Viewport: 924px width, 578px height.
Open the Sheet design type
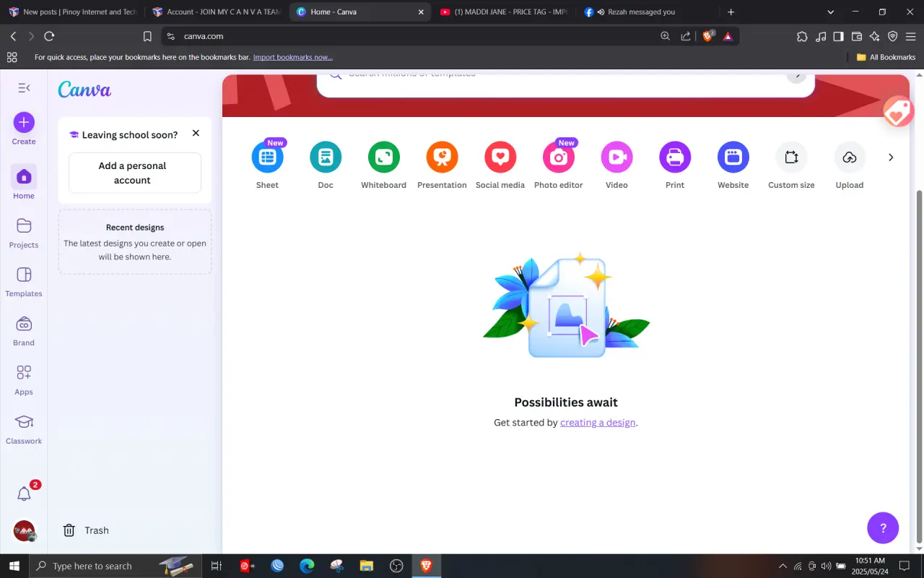267,158
